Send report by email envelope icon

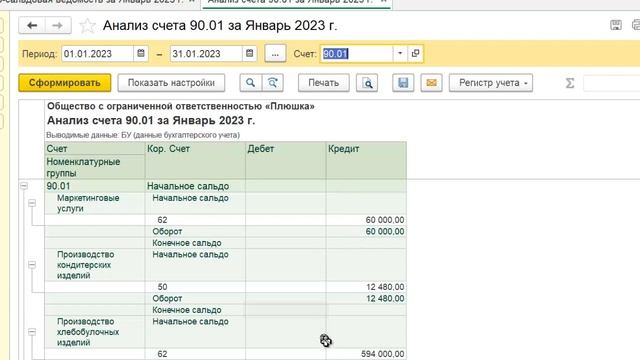click(431, 83)
